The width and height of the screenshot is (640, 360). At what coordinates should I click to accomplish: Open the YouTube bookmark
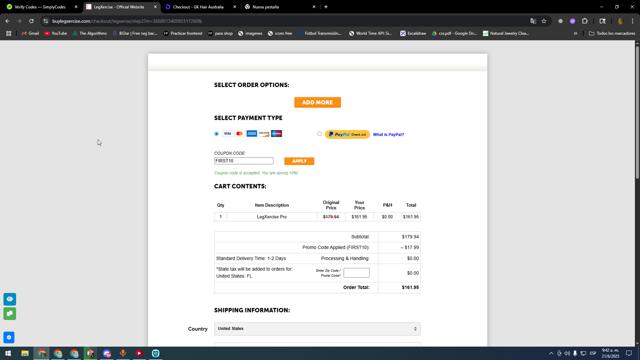[56, 33]
